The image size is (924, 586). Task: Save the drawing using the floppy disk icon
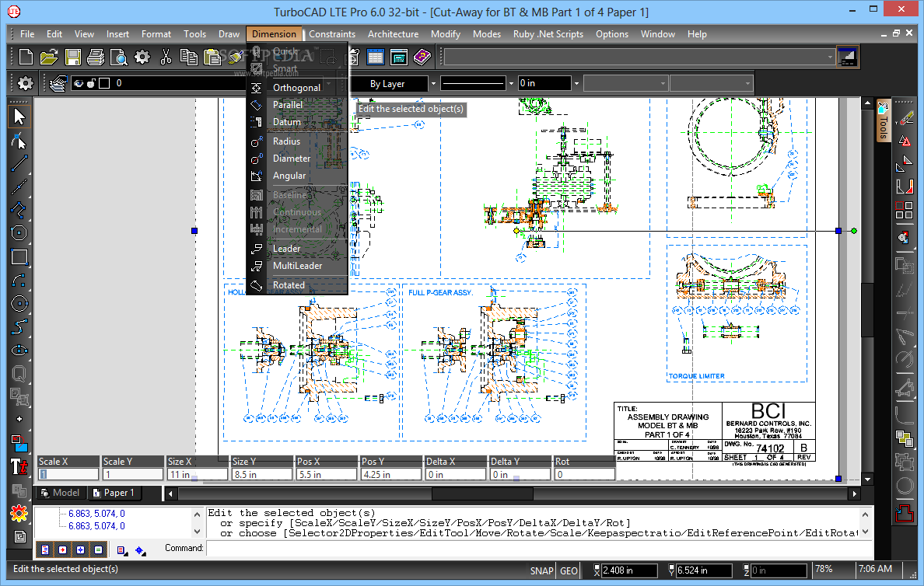point(73,58)
